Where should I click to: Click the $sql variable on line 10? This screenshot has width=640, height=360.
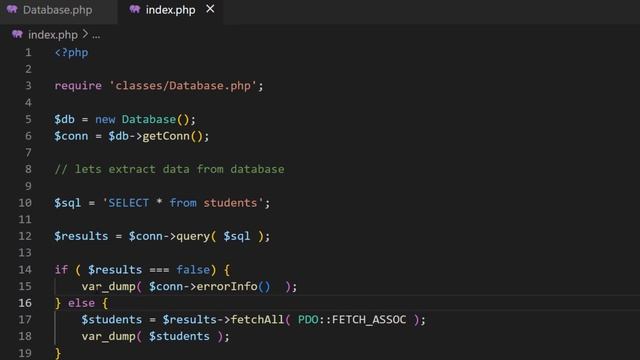coord(68,203)
